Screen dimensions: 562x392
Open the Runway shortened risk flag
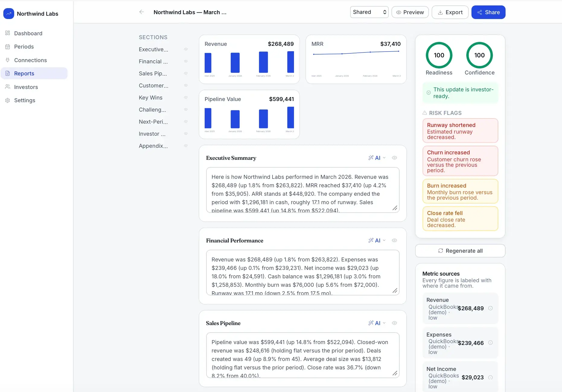pos(460,131)
